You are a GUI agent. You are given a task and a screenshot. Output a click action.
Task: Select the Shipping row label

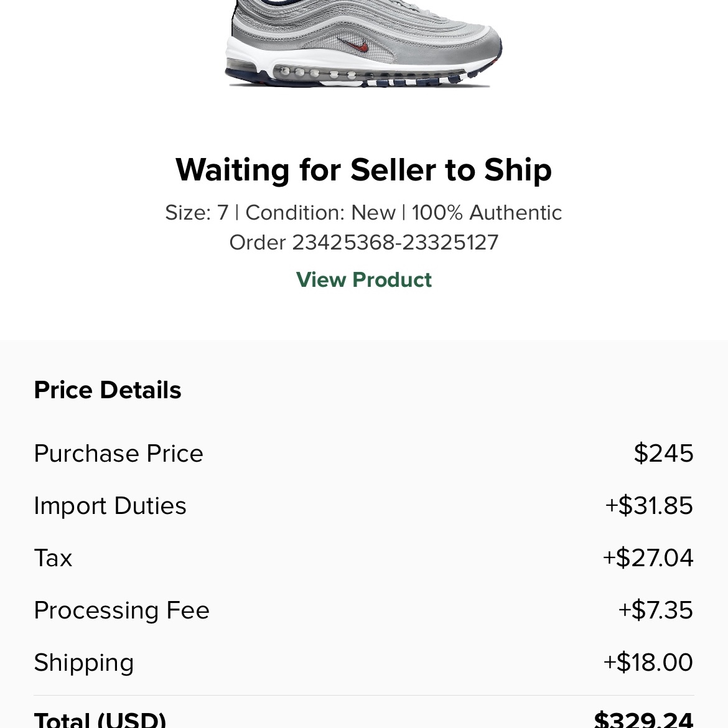pos(84,663)
